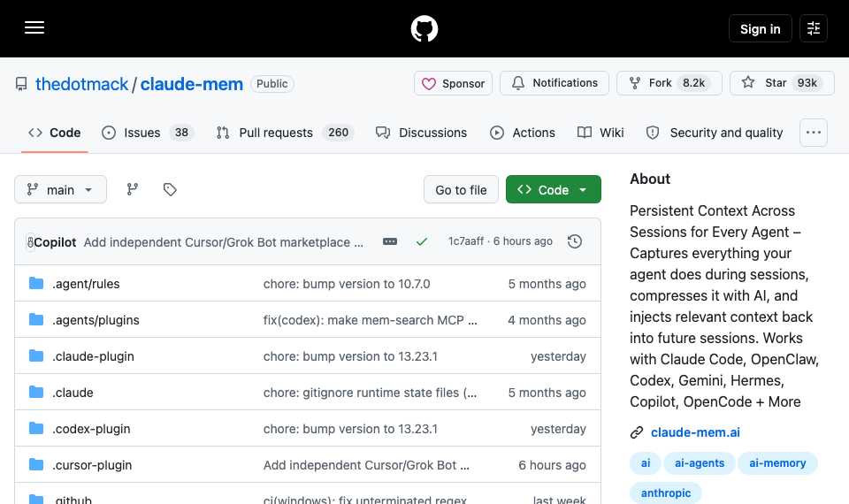The image size is (849, 504).
Task: Open .claude-plugin commit 'bump version to 13.23.1'
Action: [x=350, y=356]
